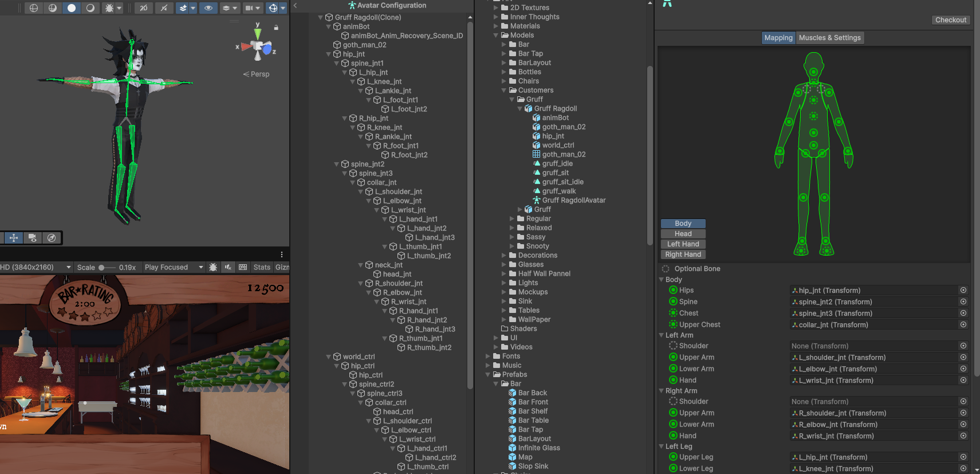
Task: Open the Scene camera settings dropdown
Action: (x=253, y=8)
